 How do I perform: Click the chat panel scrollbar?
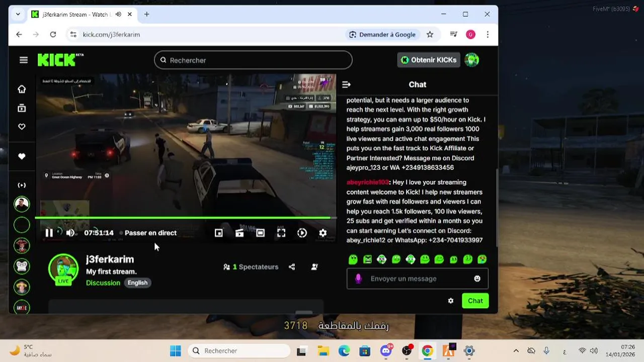(x=497, y=206)
